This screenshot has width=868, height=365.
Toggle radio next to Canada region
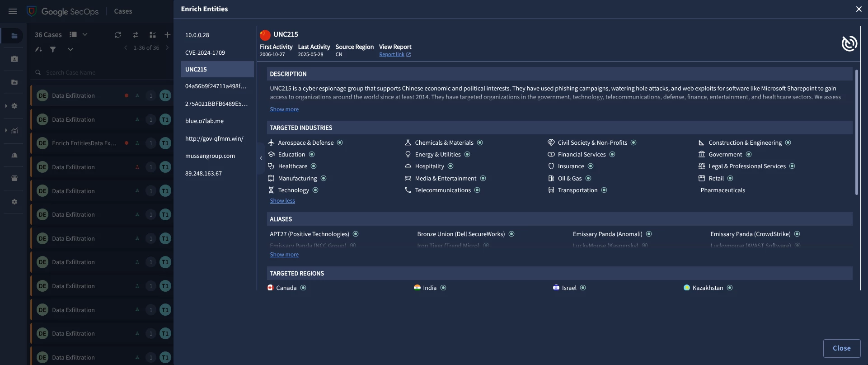pyautogui.click(x=303, y=288)
